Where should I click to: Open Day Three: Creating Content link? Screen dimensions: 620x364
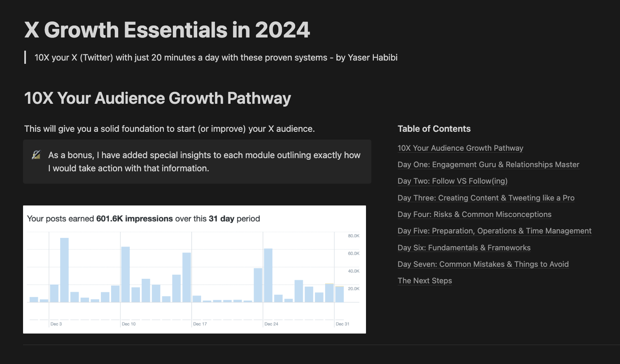[x=486, y=198]
